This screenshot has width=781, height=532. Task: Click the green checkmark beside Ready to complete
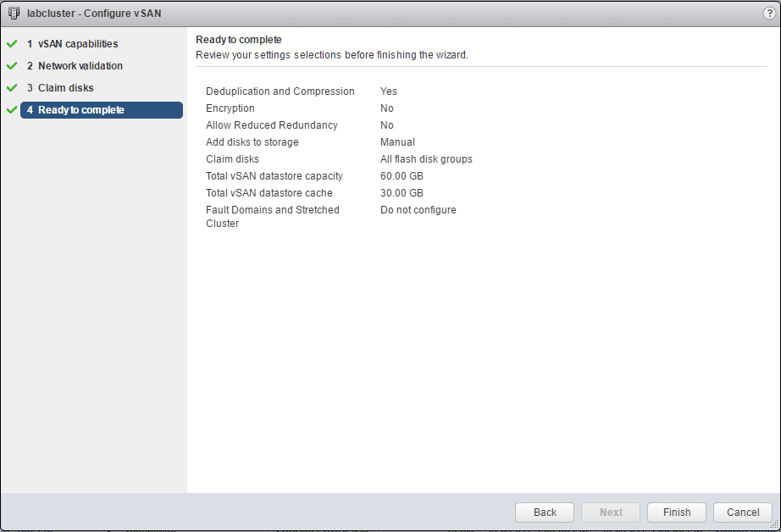click(x=12, y=109)
